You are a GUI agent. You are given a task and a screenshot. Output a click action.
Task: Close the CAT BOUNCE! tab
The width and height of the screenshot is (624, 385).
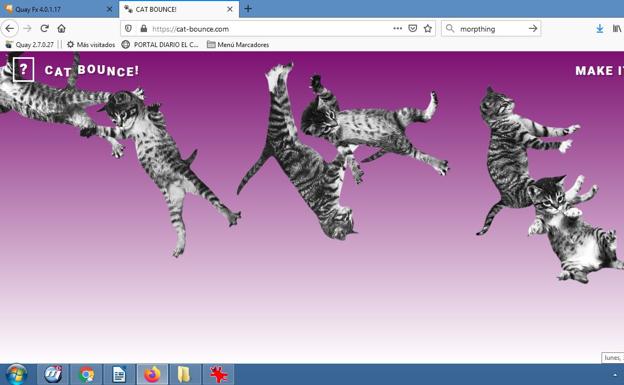click(x=230, y=9)
